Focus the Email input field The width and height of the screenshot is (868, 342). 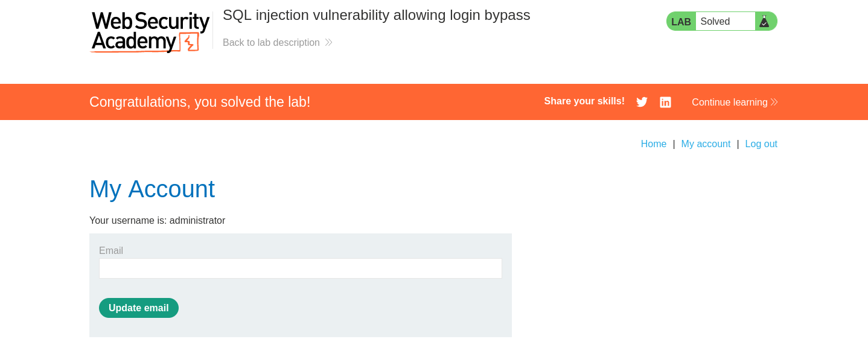301,268
